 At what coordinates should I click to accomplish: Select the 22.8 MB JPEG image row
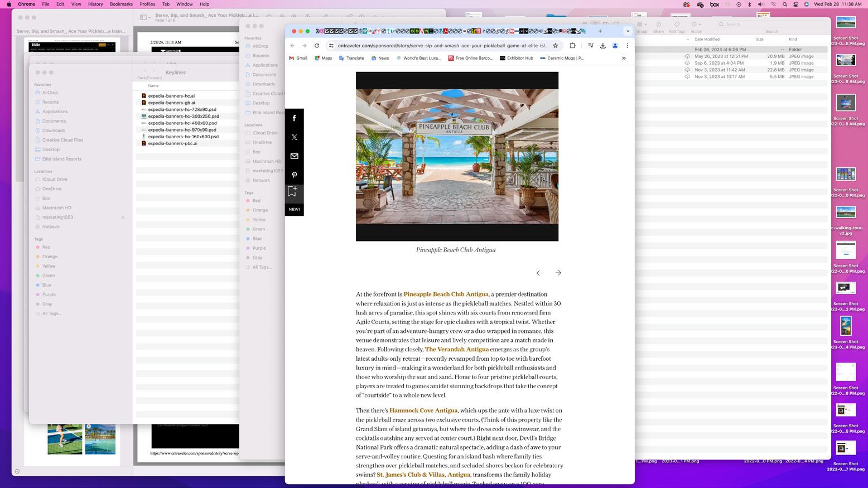point(731,70)
